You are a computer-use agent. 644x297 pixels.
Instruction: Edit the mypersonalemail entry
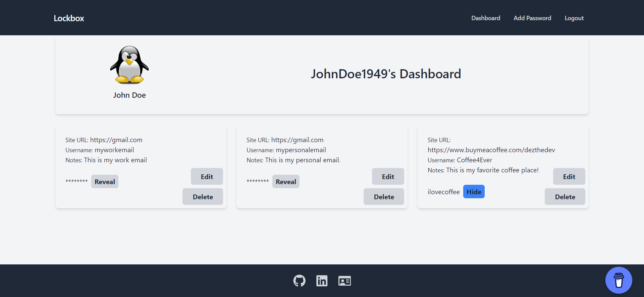point(388,176)
